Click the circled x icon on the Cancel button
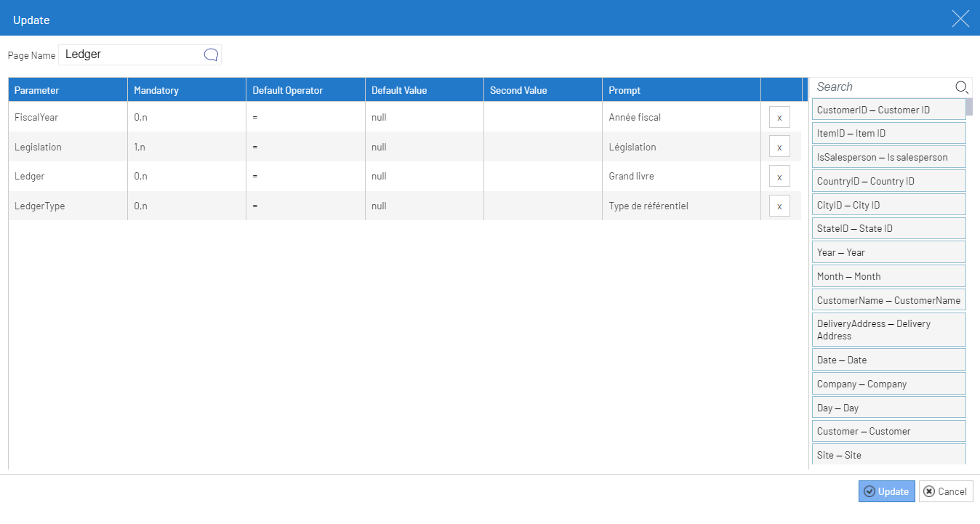 929,491
